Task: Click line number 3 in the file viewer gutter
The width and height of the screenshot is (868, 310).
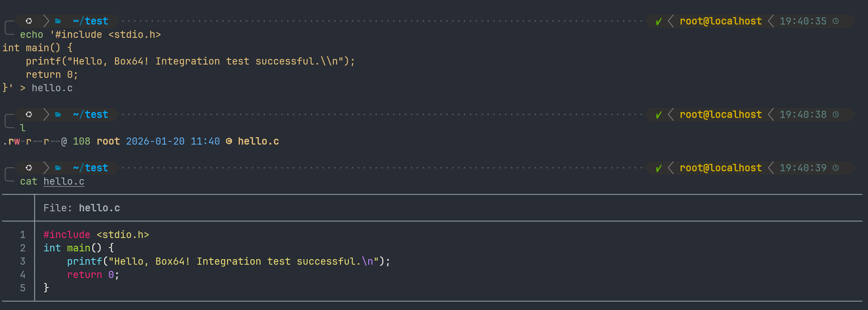Action: pyautogui.click(x=23, y=261)
